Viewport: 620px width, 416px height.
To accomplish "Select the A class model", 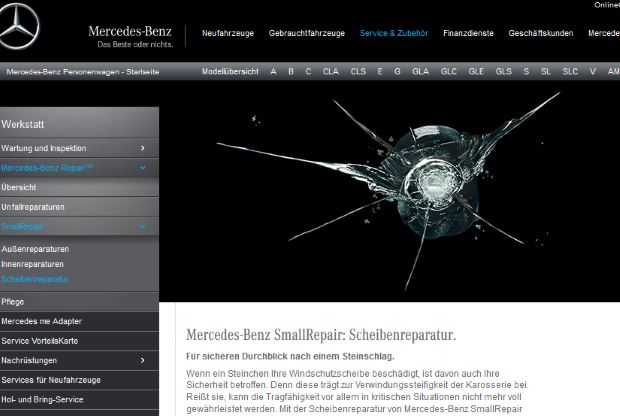I will point(273,72).
